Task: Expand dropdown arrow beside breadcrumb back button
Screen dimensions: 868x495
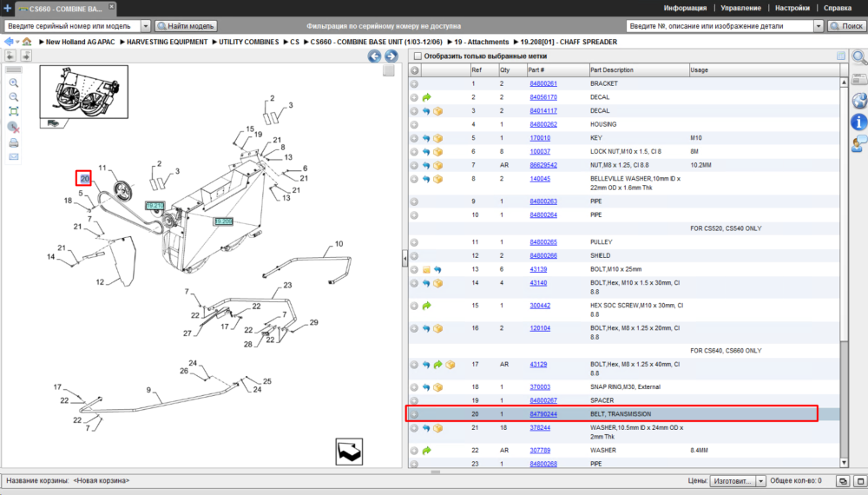Action: tap(17, 42)
